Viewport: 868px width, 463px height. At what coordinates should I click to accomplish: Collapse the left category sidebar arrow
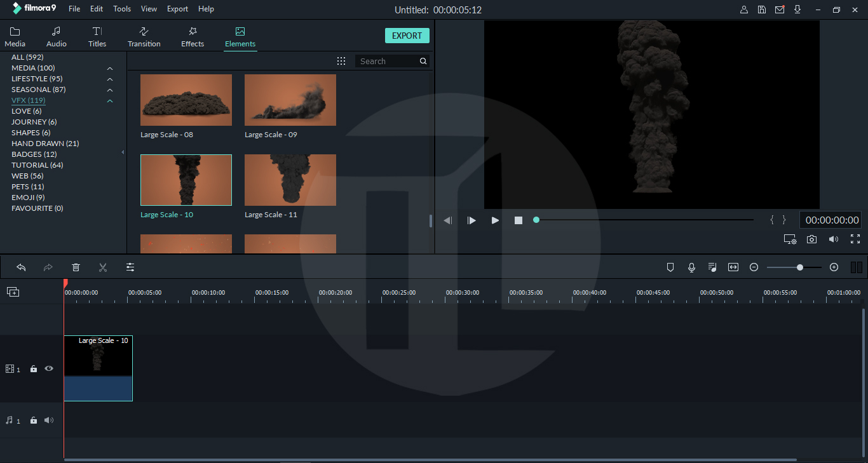pyautogui.click(x=123, y=152)
